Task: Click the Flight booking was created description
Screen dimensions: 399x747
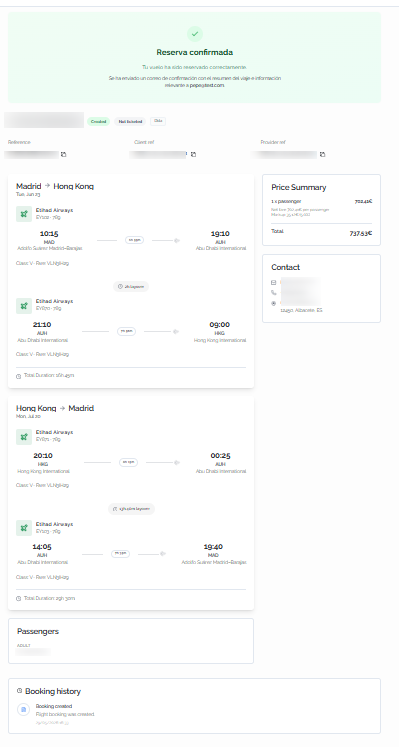Action: point(65,714)
